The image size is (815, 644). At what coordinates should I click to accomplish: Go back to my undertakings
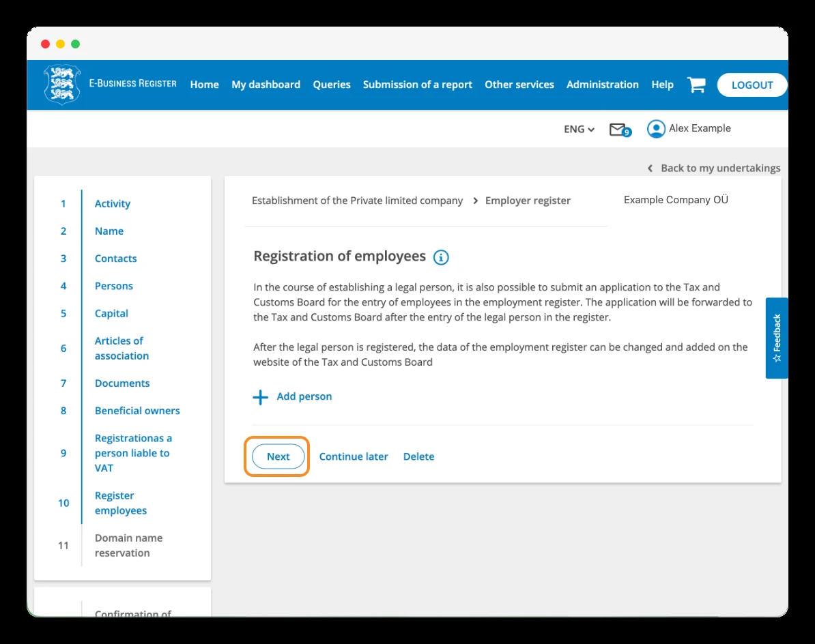(714, 168)
